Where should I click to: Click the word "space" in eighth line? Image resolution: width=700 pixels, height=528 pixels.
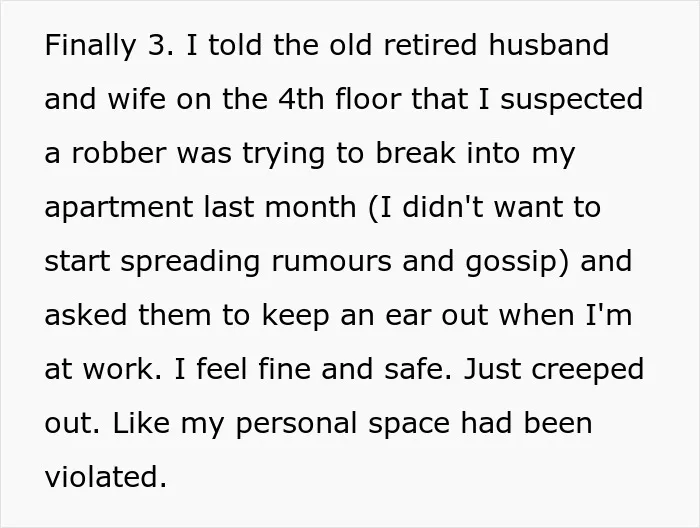409,425
